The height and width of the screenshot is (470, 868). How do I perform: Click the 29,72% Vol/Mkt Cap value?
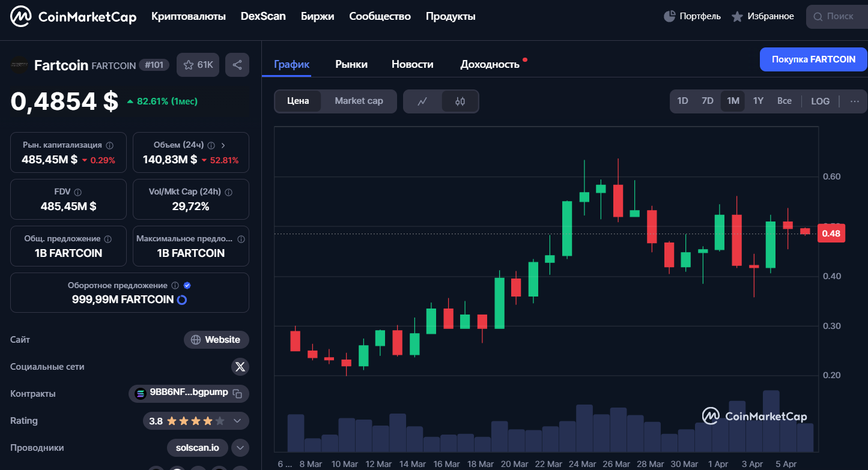pyautogui.click(x=190, y=206)
